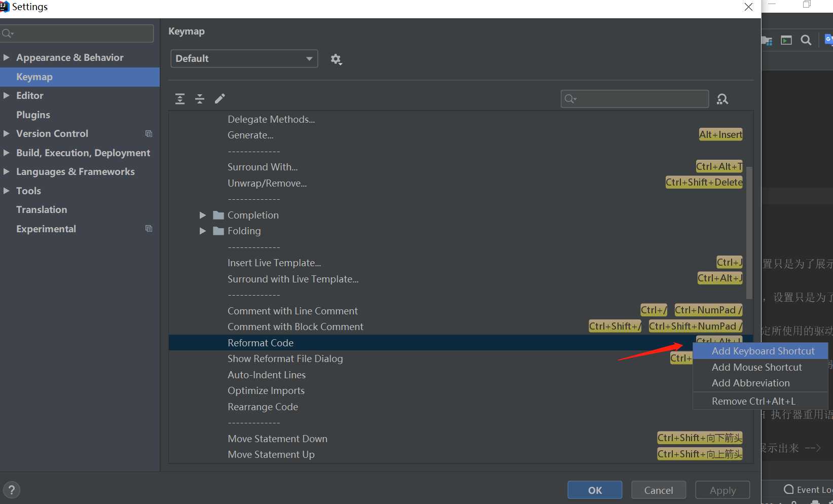Click magnifier search icon in main window
The image size is (833, 504).
pyautogui.click(x=806, y=40)
